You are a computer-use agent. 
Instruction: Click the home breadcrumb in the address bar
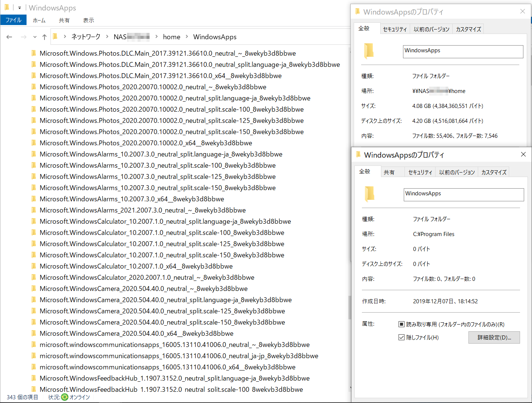coord(172,37)
